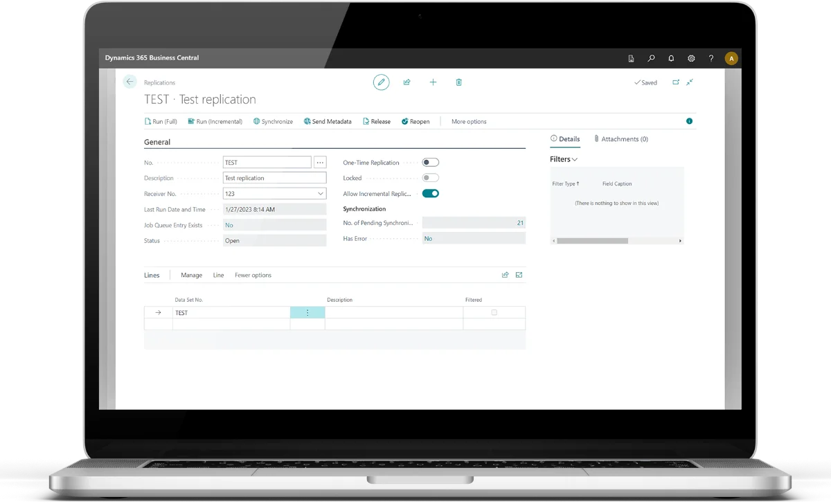Open the Manage menu in Lines
Image resolution: width=831 pixels, height=504 pixels.
(x=192, y=276)
